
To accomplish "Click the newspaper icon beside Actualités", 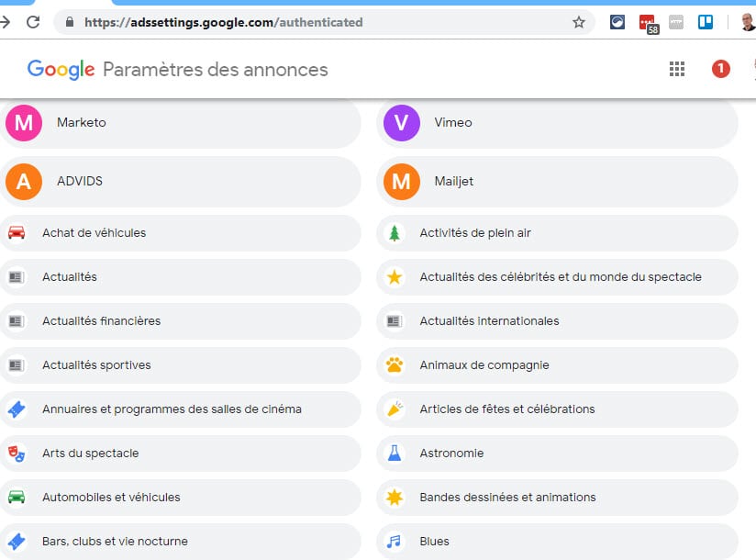I will [x=17, y=277].
